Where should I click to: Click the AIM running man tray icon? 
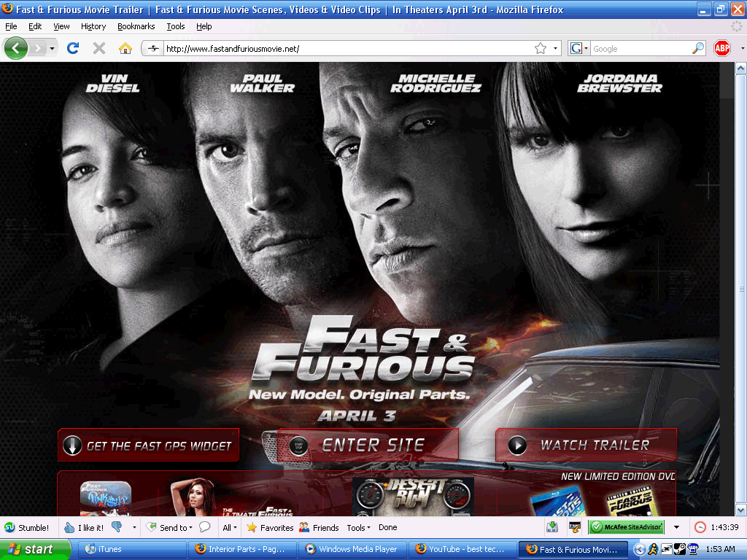[653, 549]
